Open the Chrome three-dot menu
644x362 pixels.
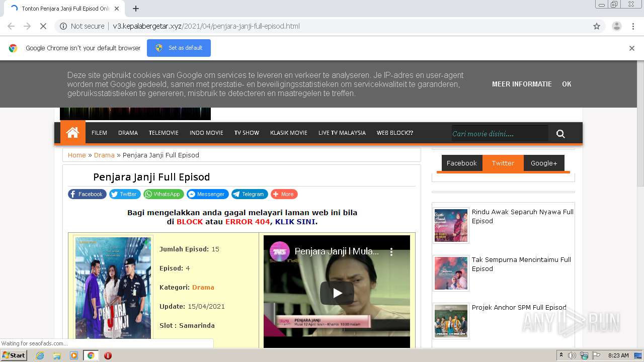coord(633,26)
